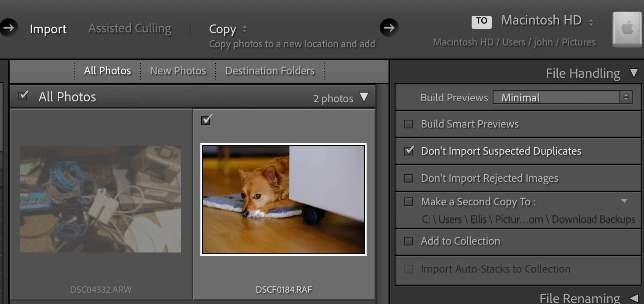Open the Macintosh HD destination dropdown
The width and height of the screenshot is (644, 304).
tap(547, 21)
